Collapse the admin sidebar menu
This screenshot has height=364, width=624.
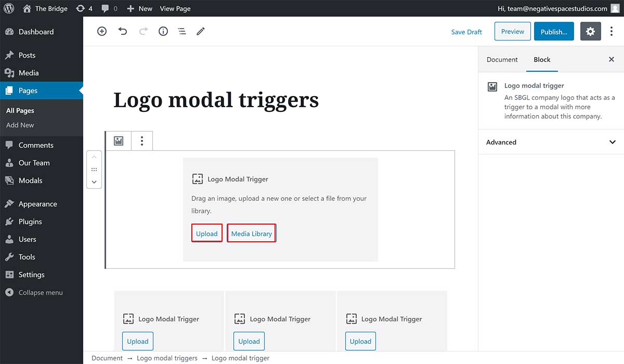[40, 292]
